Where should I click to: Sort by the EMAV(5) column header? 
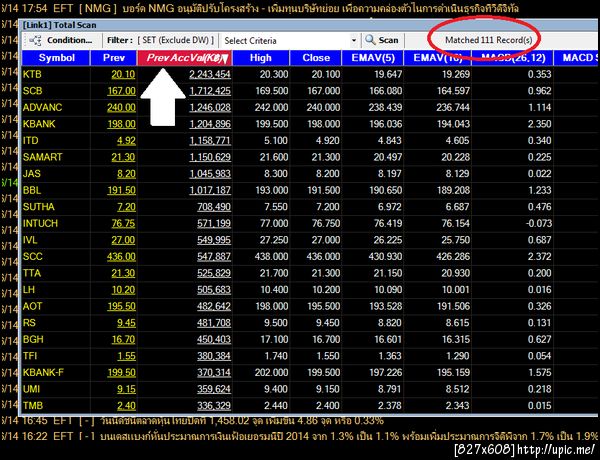(x=372, y=58)
